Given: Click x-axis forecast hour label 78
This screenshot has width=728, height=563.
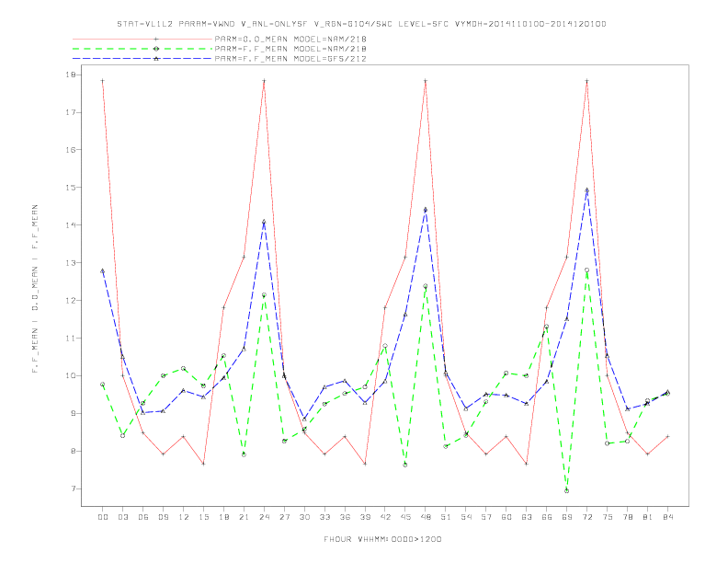Looking at the screenshot, I should pyautogui.click(x=627, y=517).
